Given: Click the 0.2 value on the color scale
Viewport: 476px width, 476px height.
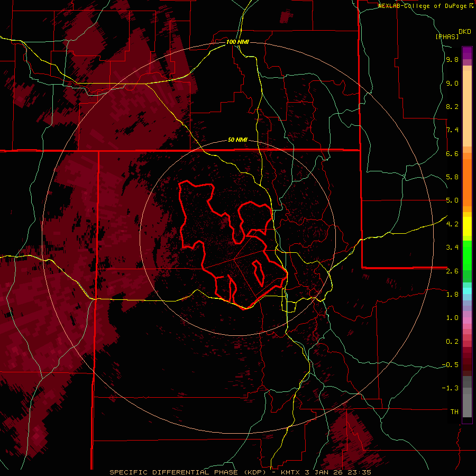Looking at the screenshot, I should pos(452,342).
